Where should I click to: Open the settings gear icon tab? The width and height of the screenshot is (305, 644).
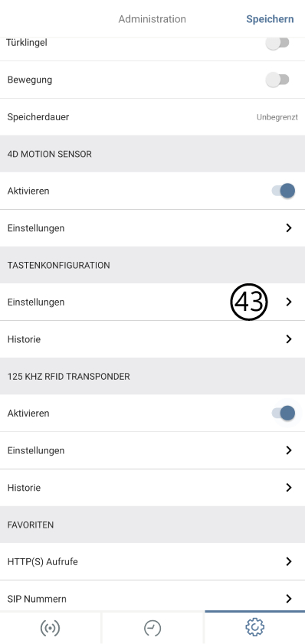pyautogui.click(x=255, y=627)
